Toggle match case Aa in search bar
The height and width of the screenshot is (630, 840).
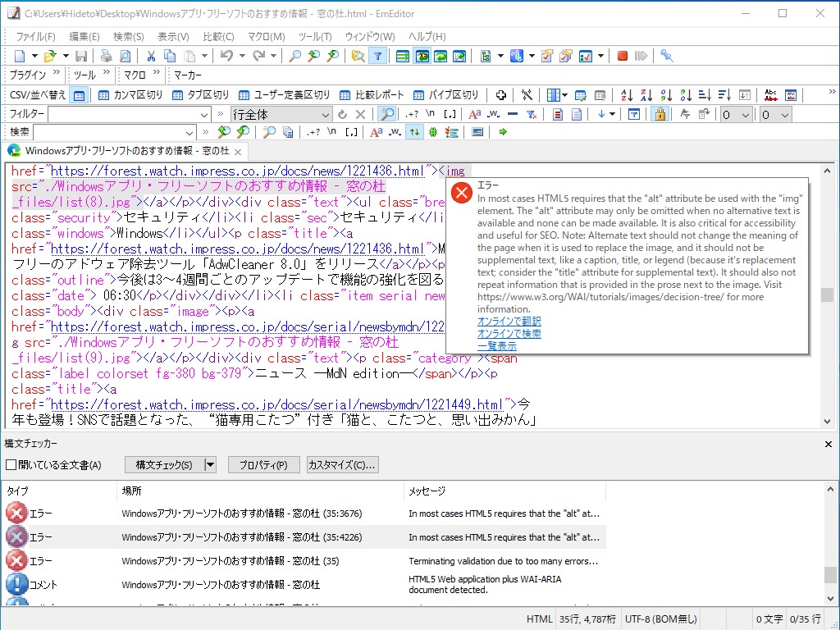[x=376, y=132]
